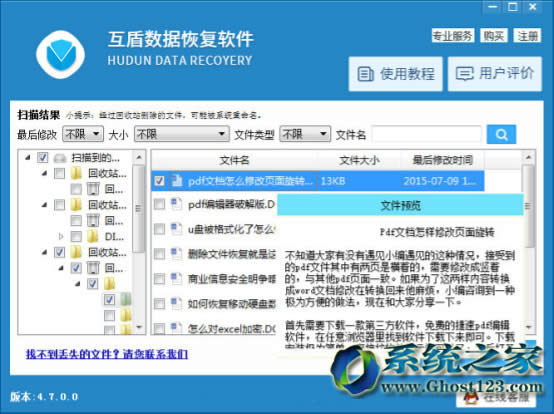The width and height of the screenshot is (554, 414).
Task: Click the 2015-07-09 modified date cell
Action: click(x=440, y=181)
